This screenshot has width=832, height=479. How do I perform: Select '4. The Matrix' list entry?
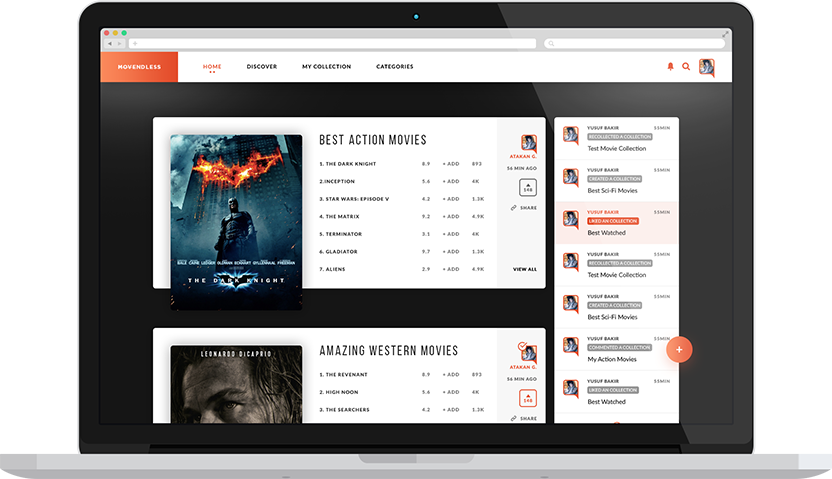coord(339,216)
